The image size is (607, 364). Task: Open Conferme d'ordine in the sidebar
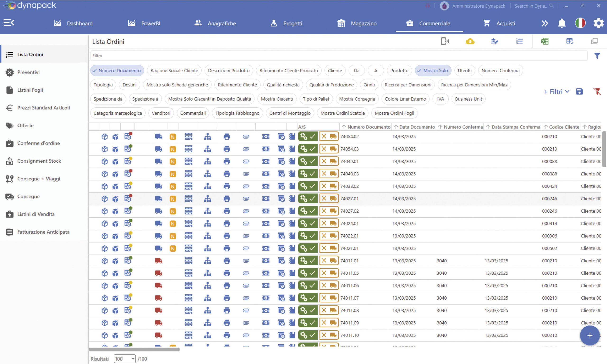pyautogui.click(x=44, y=143)
